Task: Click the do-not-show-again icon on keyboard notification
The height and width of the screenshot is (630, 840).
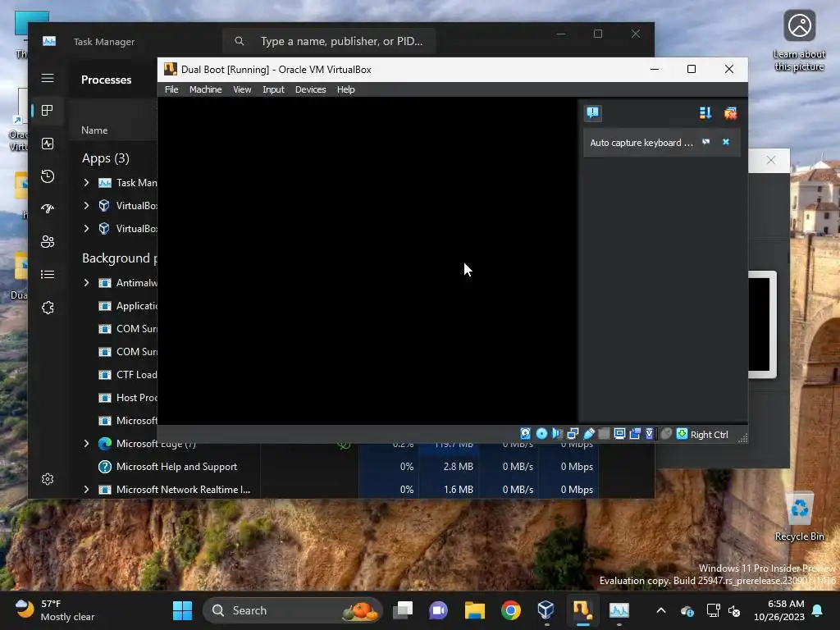Action: pyautogui.click(x=706, y=142)
